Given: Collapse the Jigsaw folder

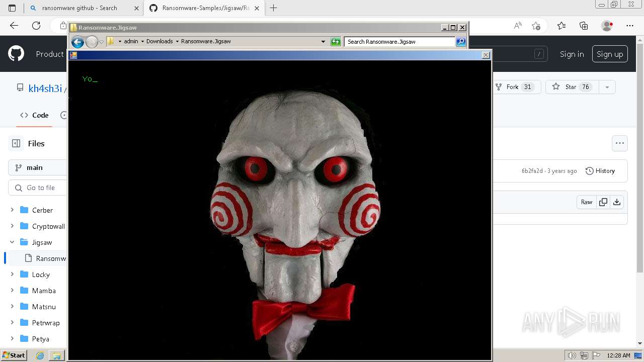Looking at the screenshot, I should [12, 242].
